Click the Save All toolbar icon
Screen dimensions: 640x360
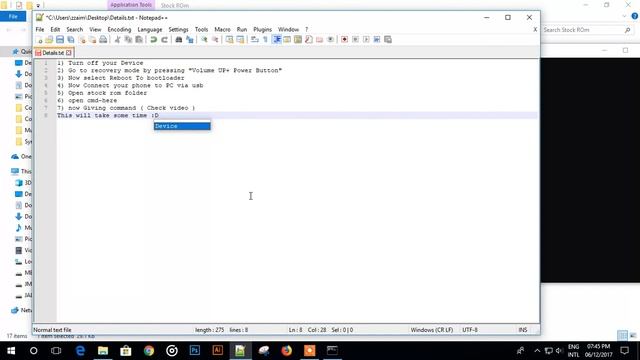point(71,40)
